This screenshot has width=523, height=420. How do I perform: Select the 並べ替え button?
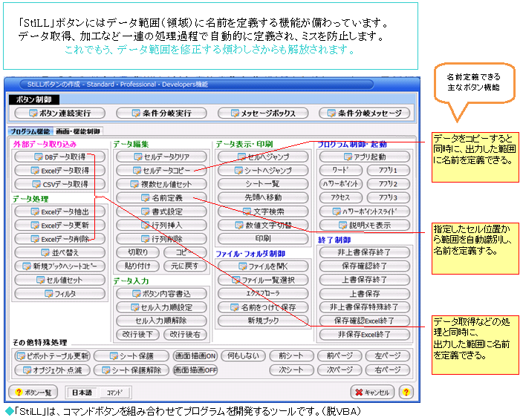(59, 253)
